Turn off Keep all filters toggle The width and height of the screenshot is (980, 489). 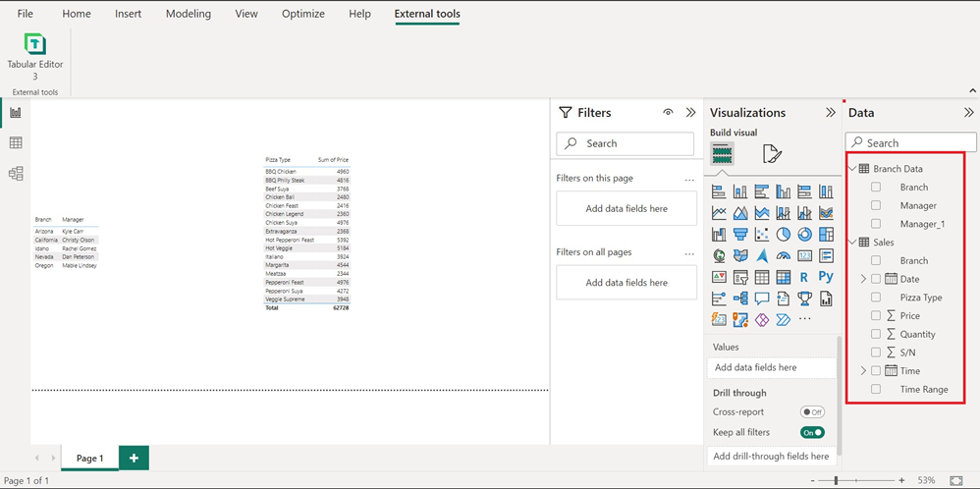[x=812, y=432]
